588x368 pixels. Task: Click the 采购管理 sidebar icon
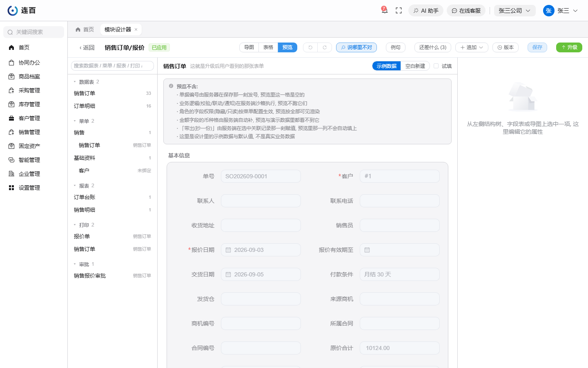tap(11, 90)
